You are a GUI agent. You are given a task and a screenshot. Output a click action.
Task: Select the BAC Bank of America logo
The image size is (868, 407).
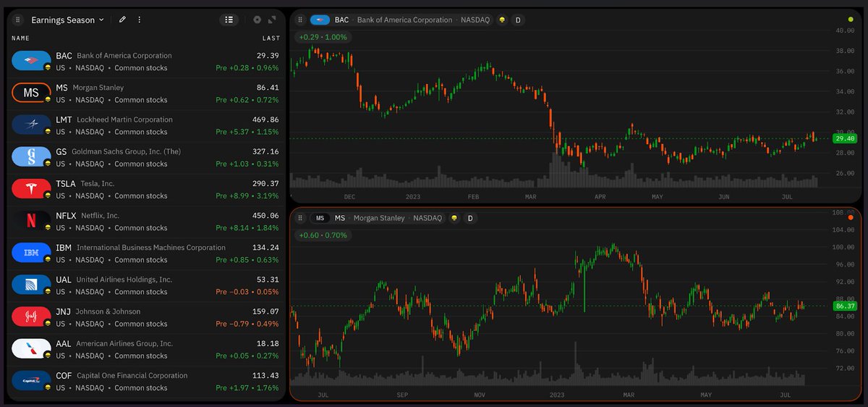tap(31, 61)
